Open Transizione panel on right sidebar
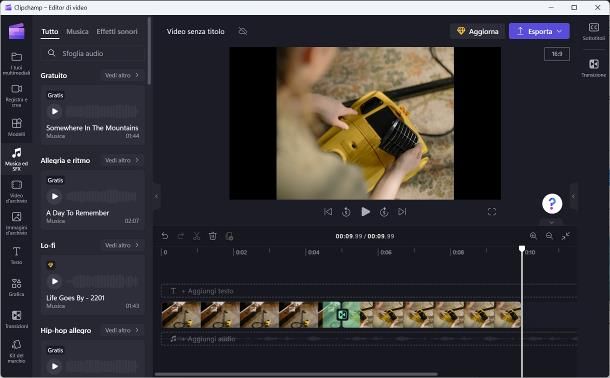The width and height of the screenshot is (610, 378). click(x=594, y=68)
